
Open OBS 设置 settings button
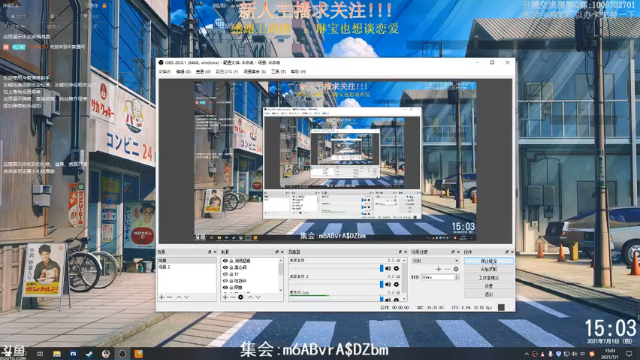489,286
